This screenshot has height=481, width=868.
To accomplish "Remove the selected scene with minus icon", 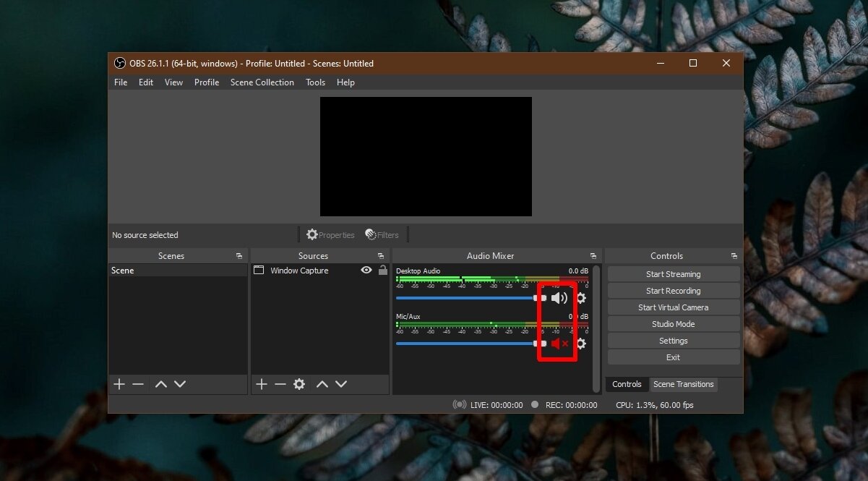I will pyautogui.click(x=138, y=385).
